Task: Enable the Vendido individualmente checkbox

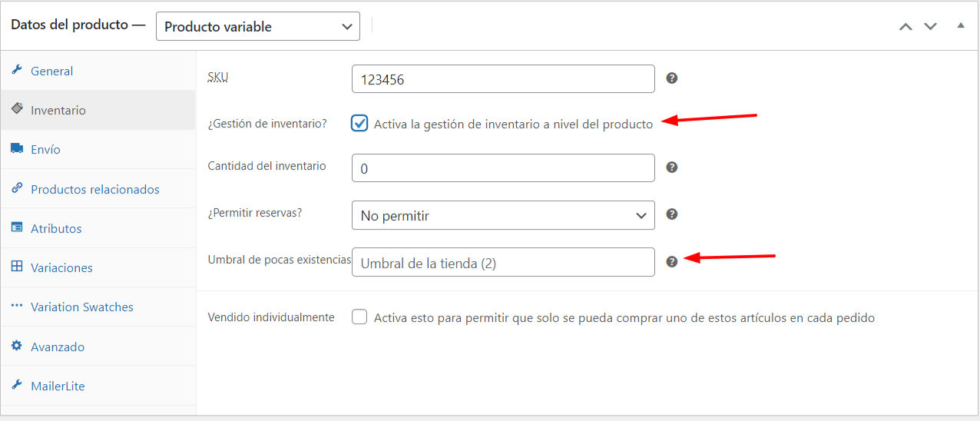Action: tap(359, 317)
